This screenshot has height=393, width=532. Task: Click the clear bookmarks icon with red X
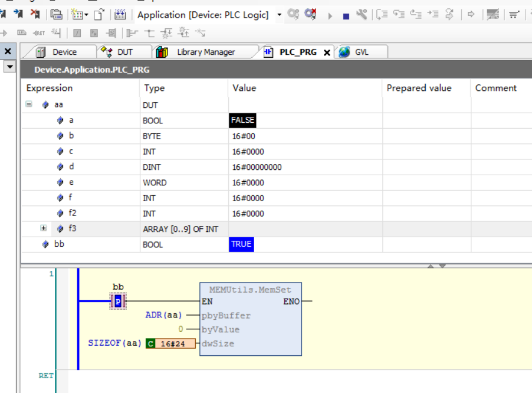[x=35, y=14]
